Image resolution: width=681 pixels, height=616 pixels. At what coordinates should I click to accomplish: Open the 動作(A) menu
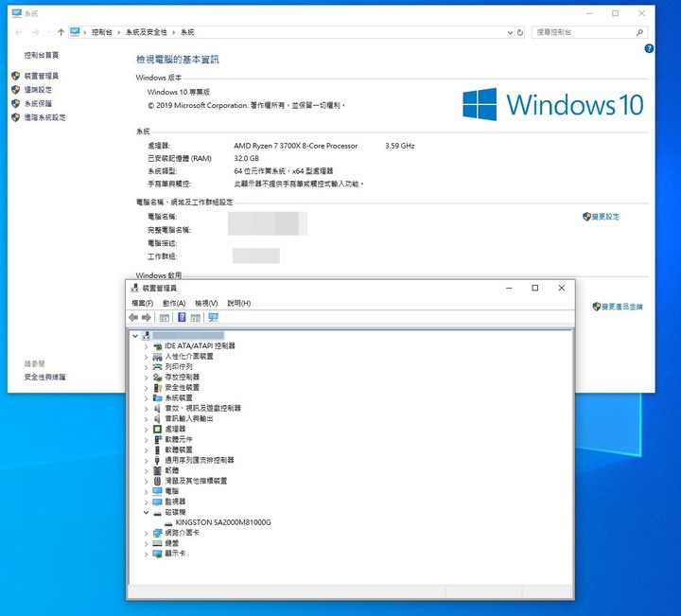click(x=174, y=303)
